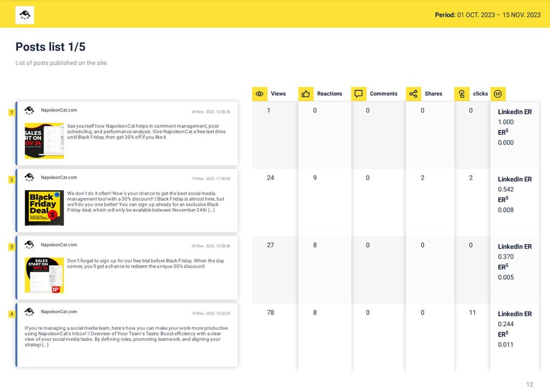550x392 pixels.
Task: Click the Reactions thumbs-up icon
Action: click(x=306, y=94)
